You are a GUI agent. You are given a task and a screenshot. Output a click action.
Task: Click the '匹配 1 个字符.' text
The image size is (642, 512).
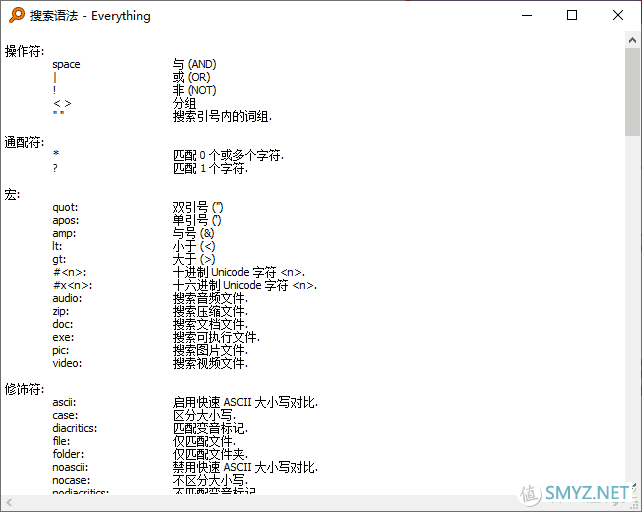click(x=210, y=168)
